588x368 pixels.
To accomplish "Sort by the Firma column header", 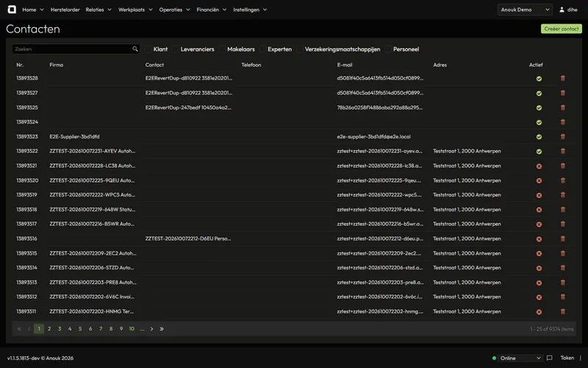I will pos(57,65).
